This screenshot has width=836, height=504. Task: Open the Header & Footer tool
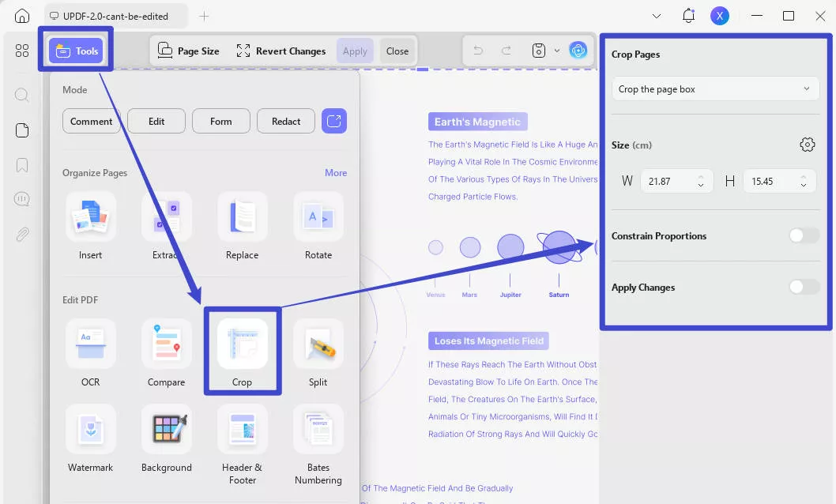(x=242, y=438)
